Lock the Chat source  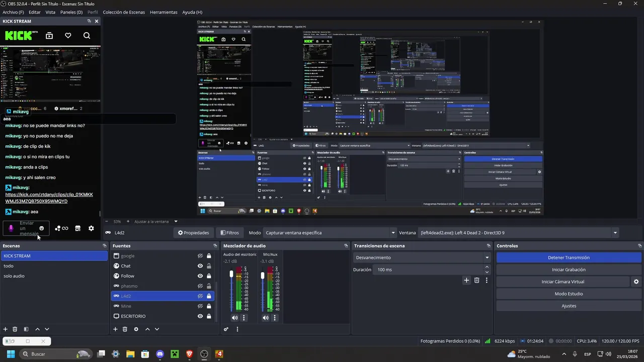pos(209,266)
